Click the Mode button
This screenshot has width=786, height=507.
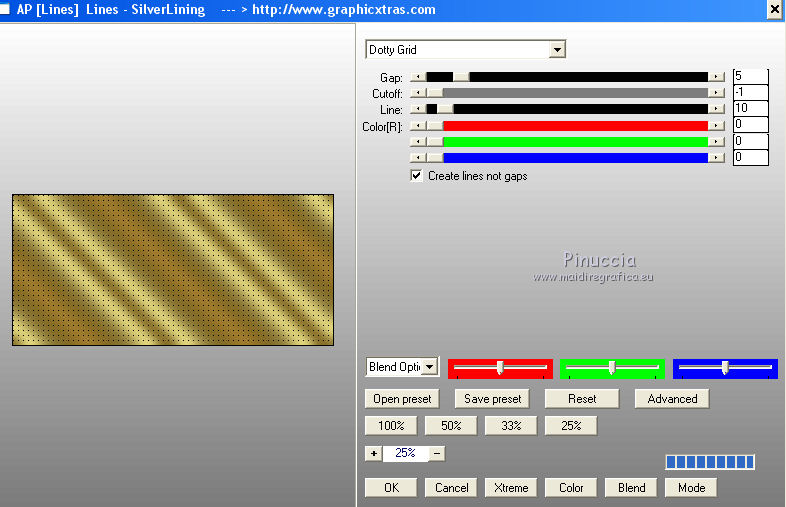click(x=691, y=487)
